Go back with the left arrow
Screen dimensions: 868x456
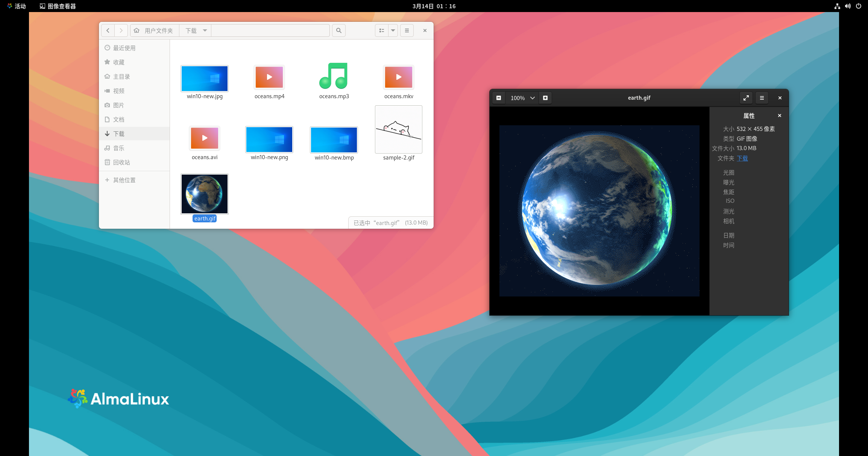click(x=108, y=30)
